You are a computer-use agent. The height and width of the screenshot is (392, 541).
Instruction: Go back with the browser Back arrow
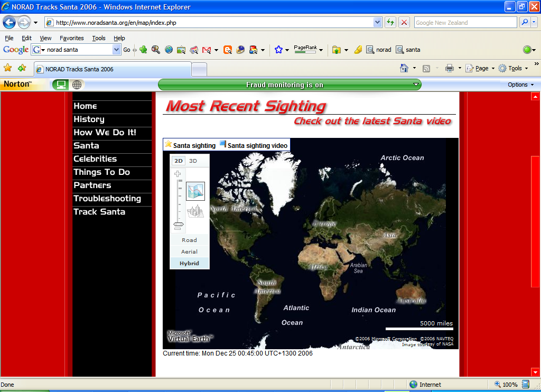[10, 23]
